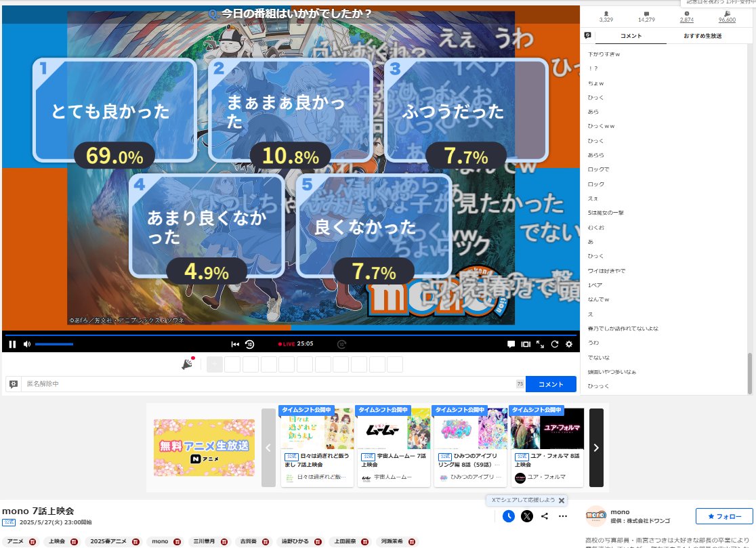Follow the mono channel

(724, 516)
